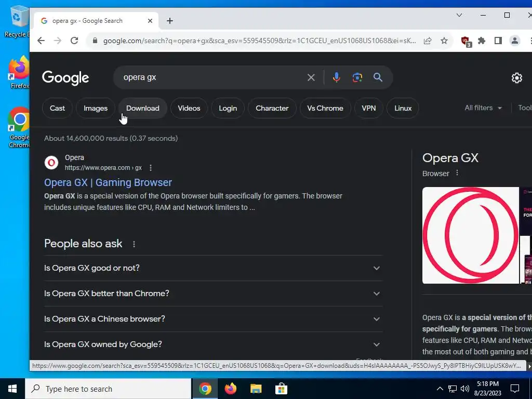Image resolution: width=532 pixels, height=399 pixels.
Task: Click the padlock site info icon
Action: pyautogui.click(x=96, y=41)
